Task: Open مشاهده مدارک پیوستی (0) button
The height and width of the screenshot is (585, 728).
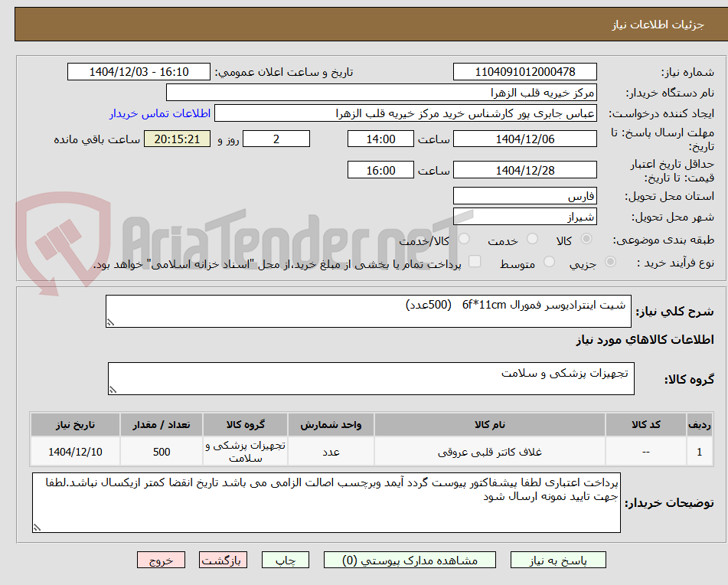Action: click(410, 560)
